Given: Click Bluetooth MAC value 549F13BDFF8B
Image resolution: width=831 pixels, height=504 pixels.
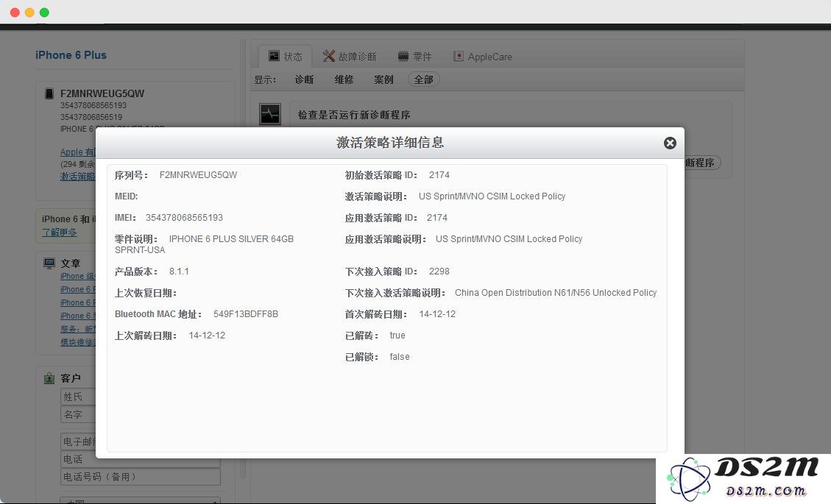Looking at the screenshot, I should (246, 313).
